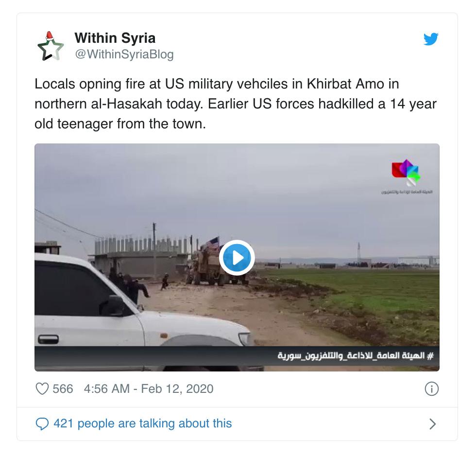Screen dimensions: 476x459
Task: Click the Arabic text under broadcaster logo
Action: (407, 192)
